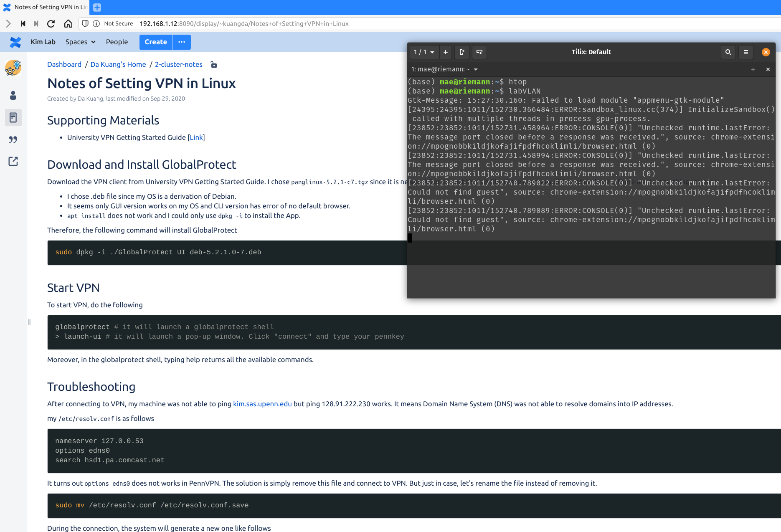This screenshot has width=781, height=532.
Task: Click the space avatar logo in sidebar
Action: coord(13,68)
